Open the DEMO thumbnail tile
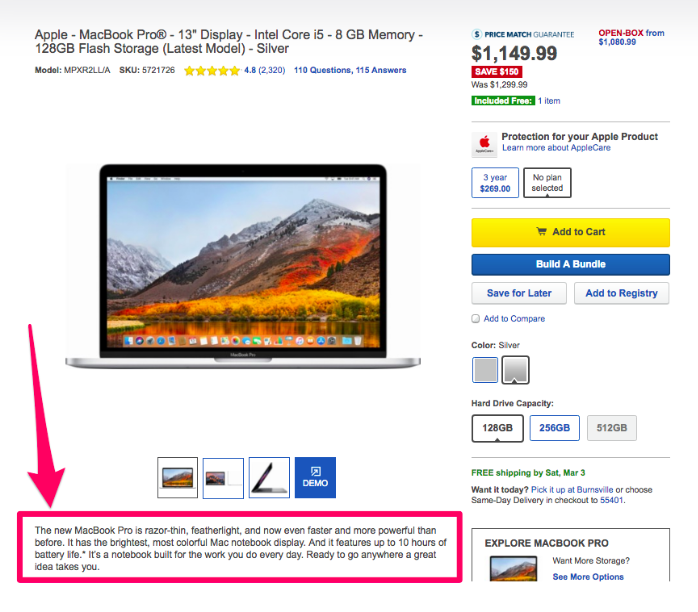The width and height of the screenshot is (698, 612). coord(315,478)
